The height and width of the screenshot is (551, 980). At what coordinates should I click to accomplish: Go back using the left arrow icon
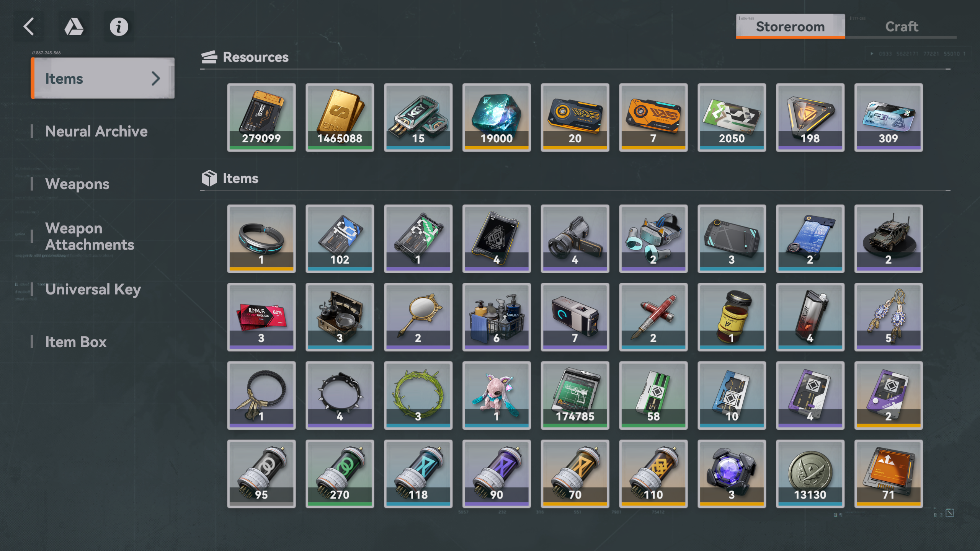click(x=29, y=27)
